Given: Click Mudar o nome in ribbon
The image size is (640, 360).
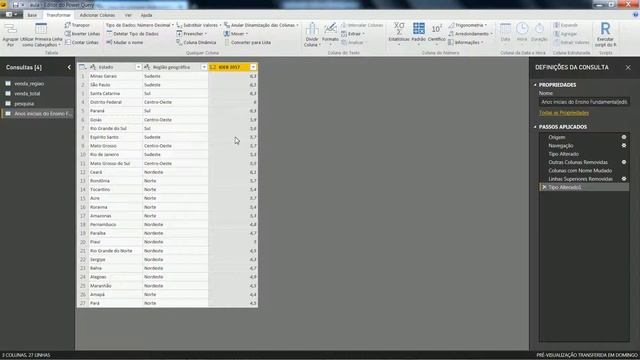Looking at the screenshot, I should pos(124,42).
